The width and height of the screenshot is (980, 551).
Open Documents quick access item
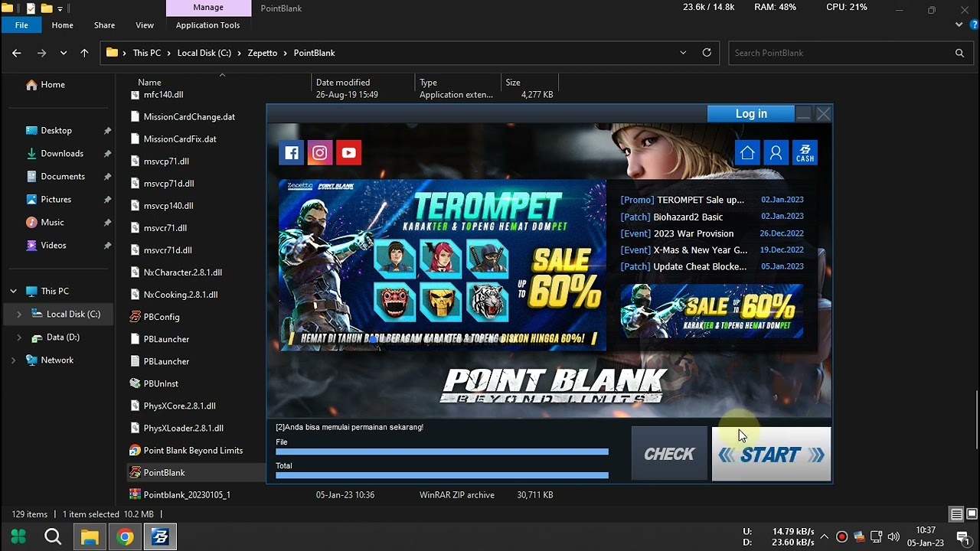63,177
